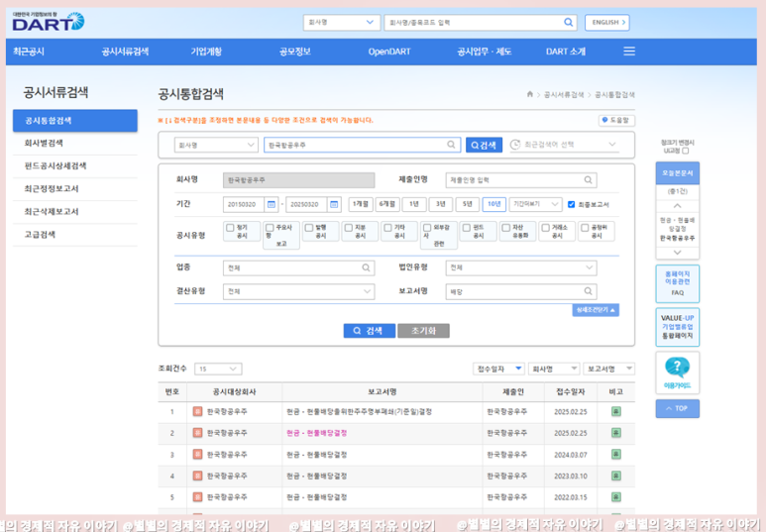Click the 회사명/종목코드 입력 header search field

point(481,23)
